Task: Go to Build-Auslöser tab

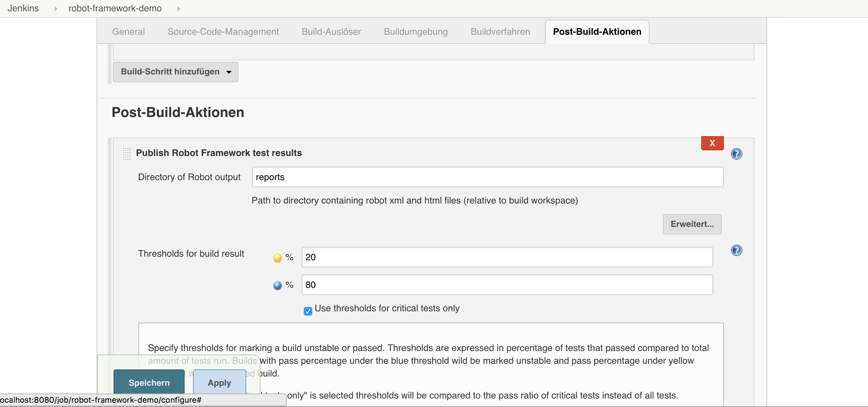Action: (x=331, y=32)
